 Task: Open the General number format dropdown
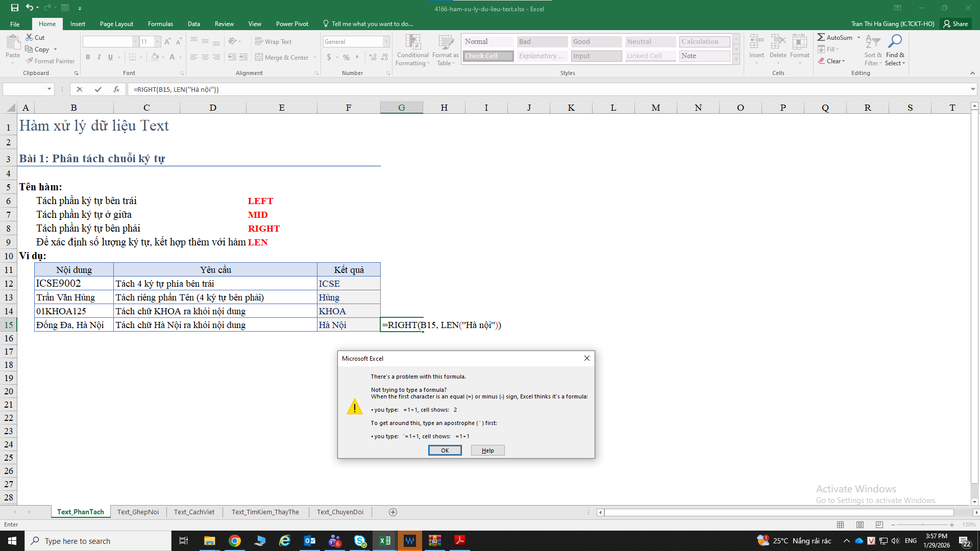pyautogui.click(x=386, y=42)
